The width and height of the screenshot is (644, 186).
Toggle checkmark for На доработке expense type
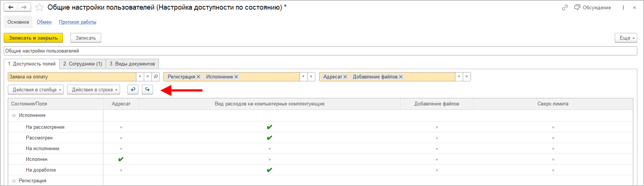(269, 170)
